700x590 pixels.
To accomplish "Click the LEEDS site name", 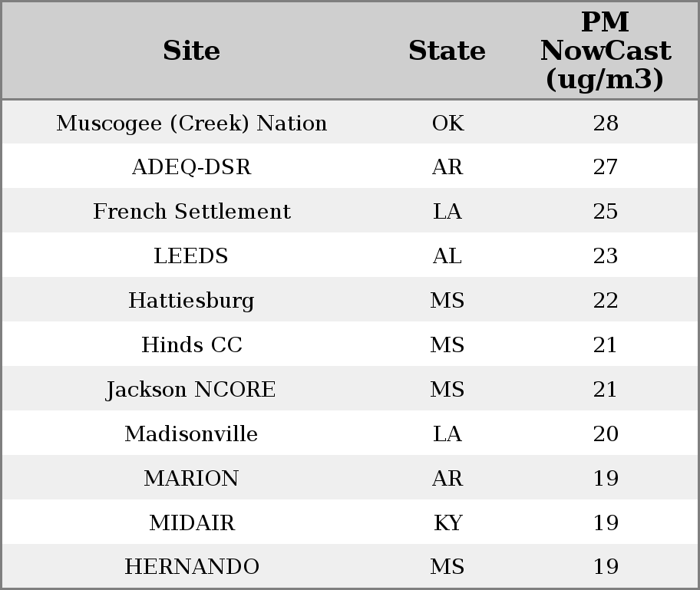I will (191, 255).
